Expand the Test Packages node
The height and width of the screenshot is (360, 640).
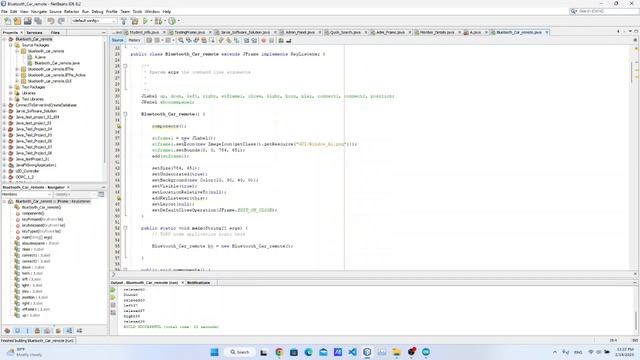point(11,87)
